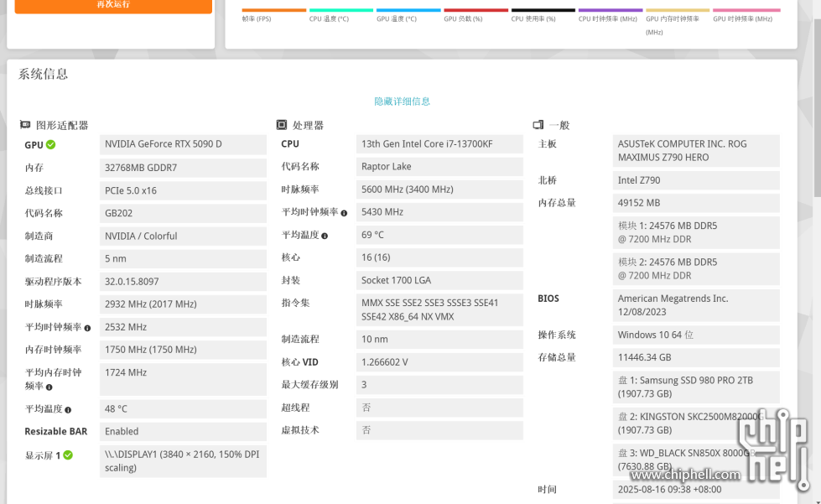Click the 图形适配器 section icon

(25, 125)
